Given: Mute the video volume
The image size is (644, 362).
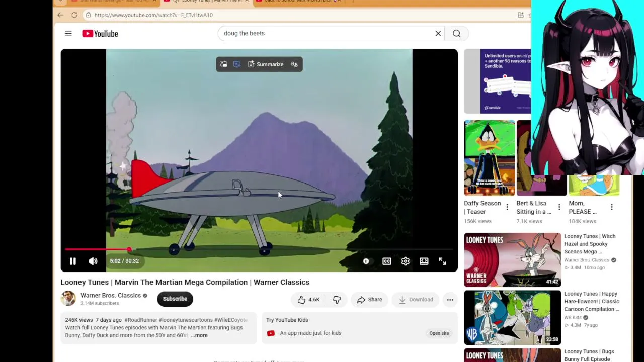Looking at the screenshot, I should pyautogui.click(x=93, y=261).
